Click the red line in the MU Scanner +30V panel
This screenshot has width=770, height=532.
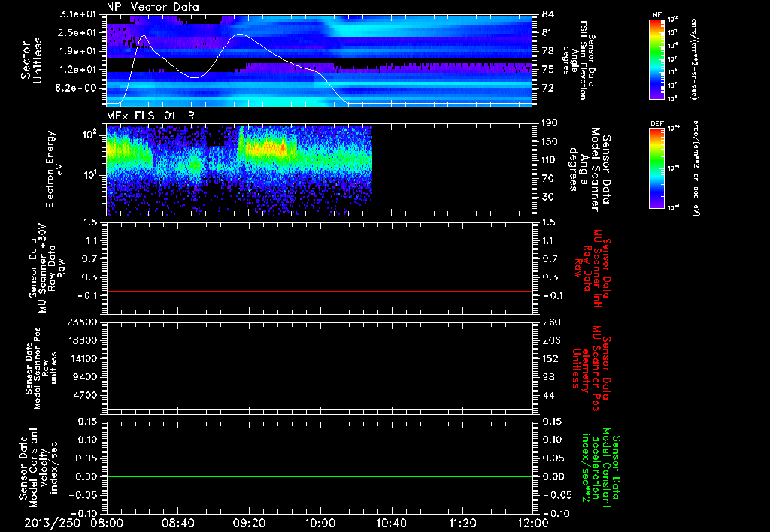319,291
